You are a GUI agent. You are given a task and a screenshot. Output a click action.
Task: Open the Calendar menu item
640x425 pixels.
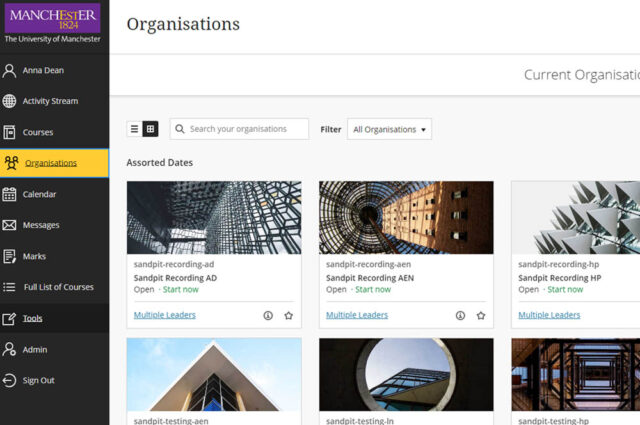click(39, 194)
